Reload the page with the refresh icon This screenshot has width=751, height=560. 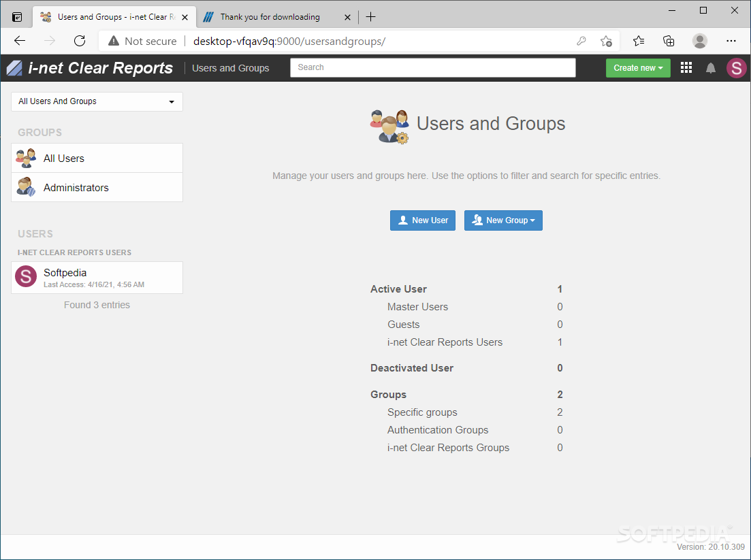pos(80,41)
